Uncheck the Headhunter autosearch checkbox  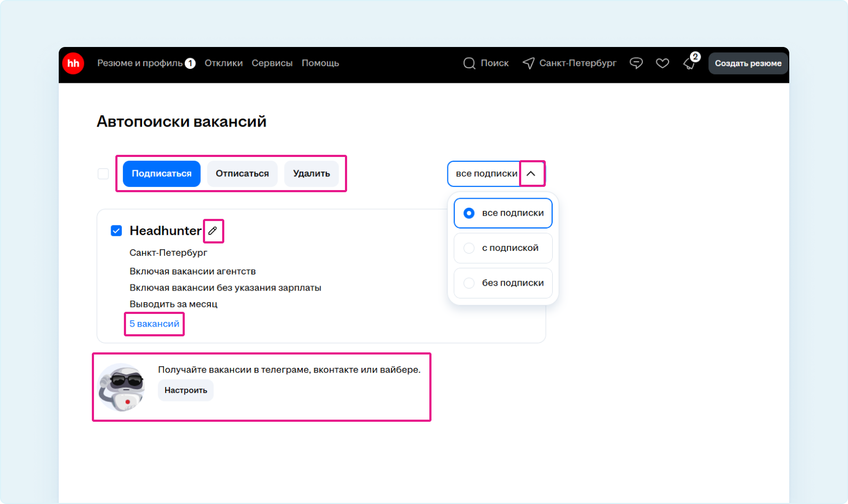116,231
